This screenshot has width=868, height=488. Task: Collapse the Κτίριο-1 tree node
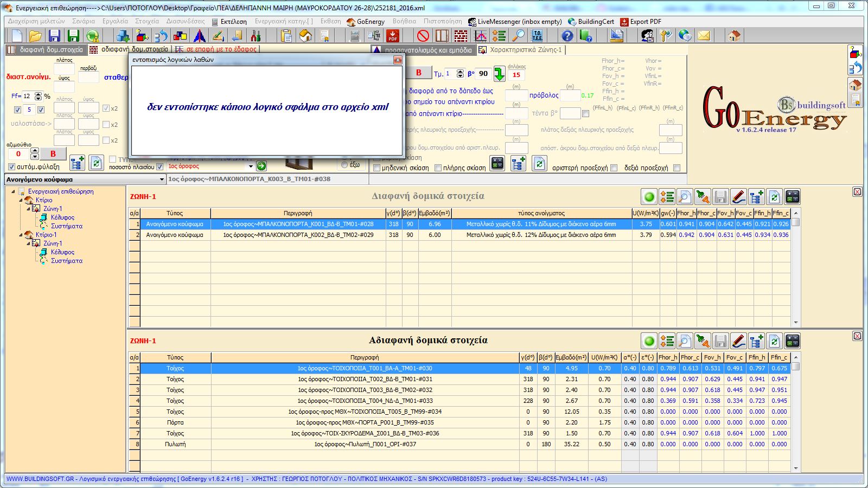pos(21,235)
